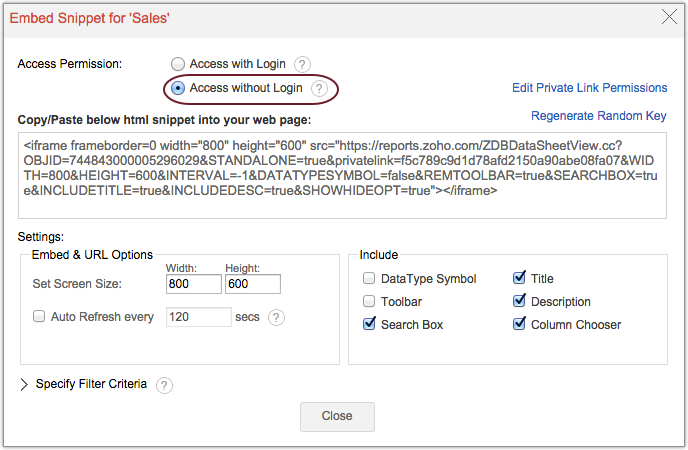The width and height of the screenshot is (688, 450).
Task: Close the Embed Snippet dialog with X
Action: tap(670, 15)
